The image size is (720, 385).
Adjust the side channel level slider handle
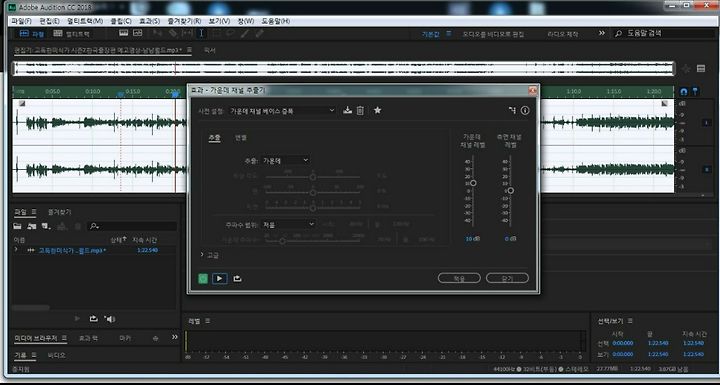(x=511, y=190)
